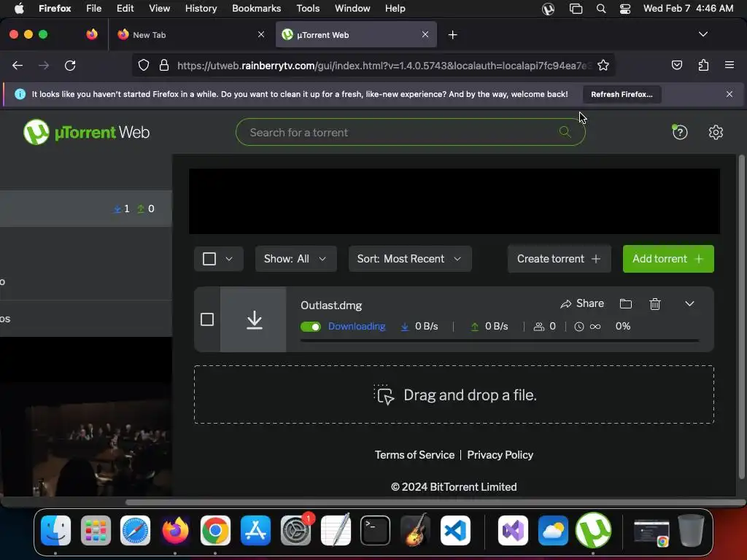The height and width of the screenshot is (560, 747).
Task: Click the Drag and drop a file area
Action: (454, 394)
